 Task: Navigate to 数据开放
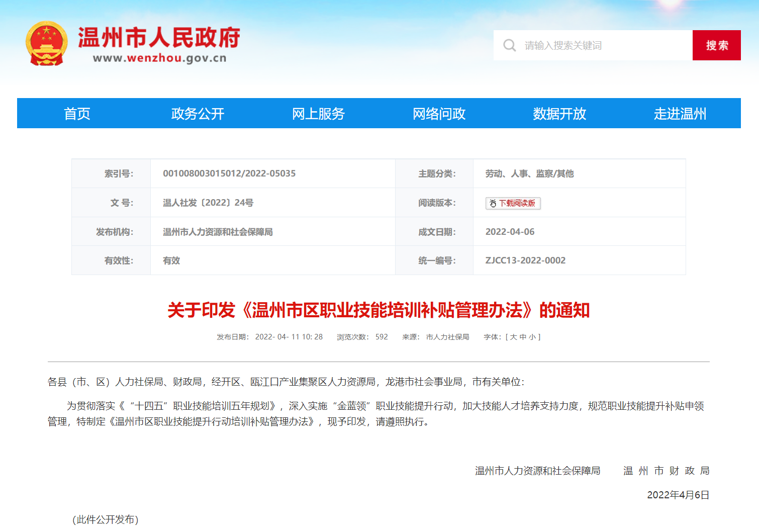(559, 114)
